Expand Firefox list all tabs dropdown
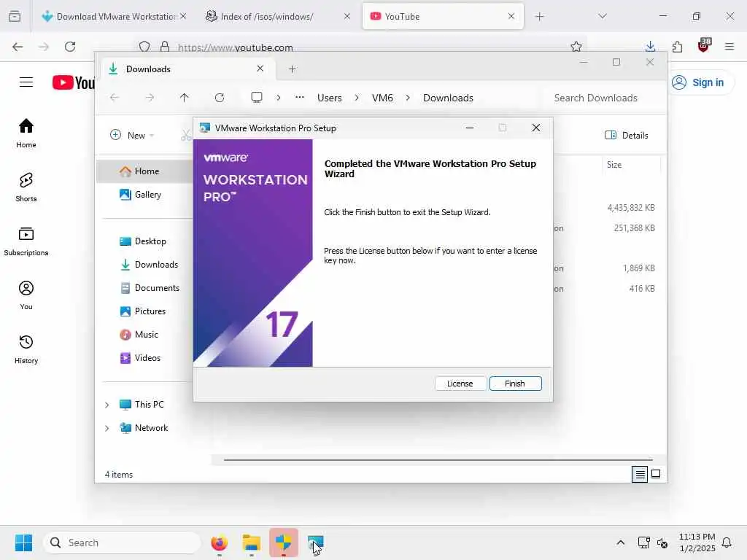Screen dimensions: 747x560 602,16
